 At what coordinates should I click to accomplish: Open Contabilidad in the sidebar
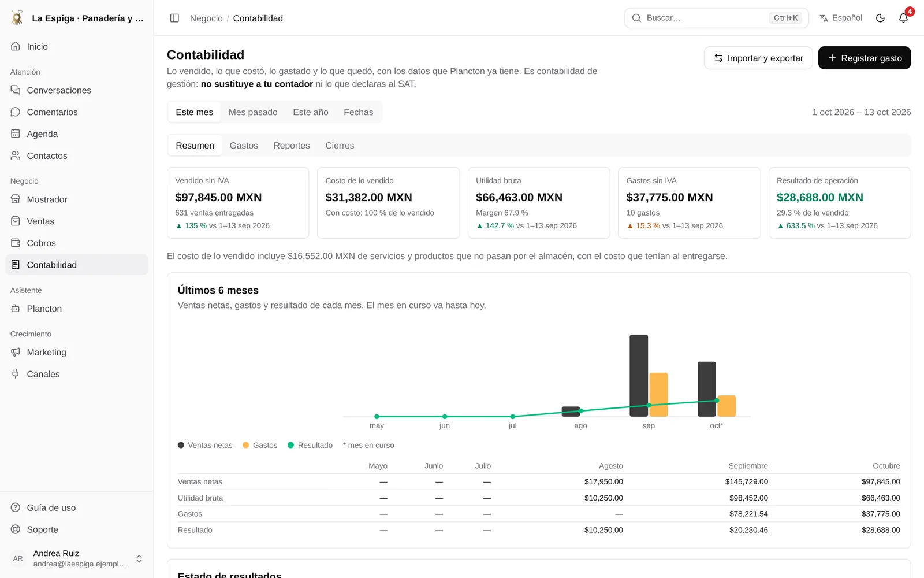[77, 265]
